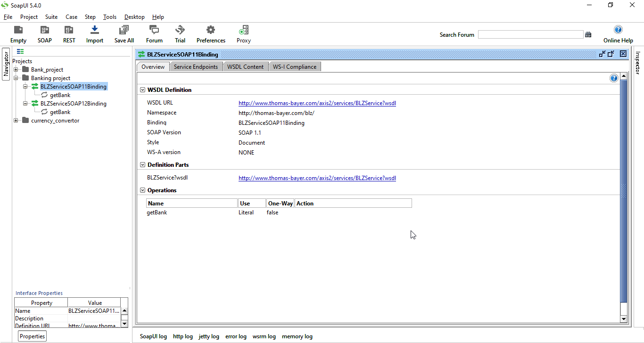Open the BLZService WSDL URL link
This screenshot has width=644, height=343.
click(x=317, y=103)
